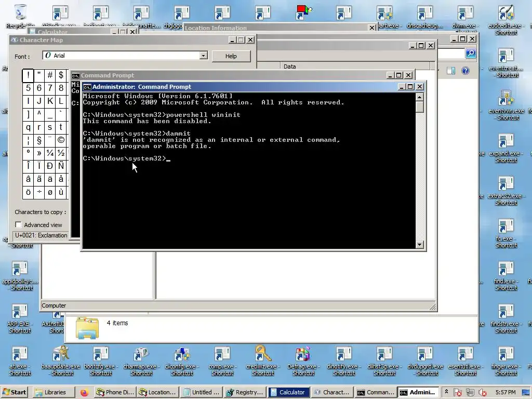532x399 pixels.
Task: Switch to Charact... taskbar button
Action: click(x=331, y=392)
